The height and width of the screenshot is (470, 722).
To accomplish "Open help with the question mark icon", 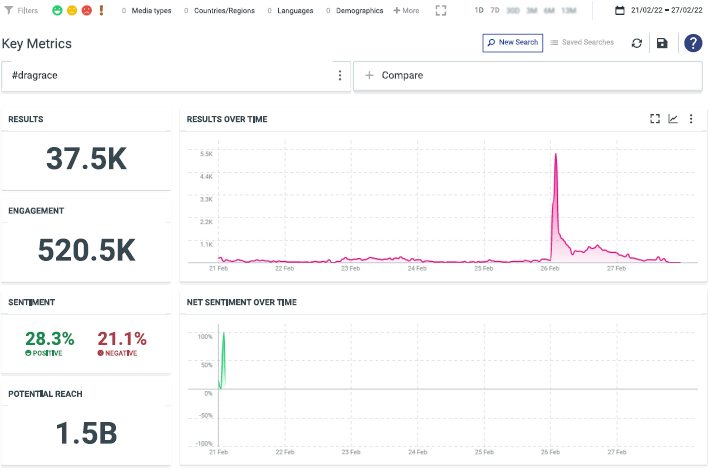I will (693, 43).
